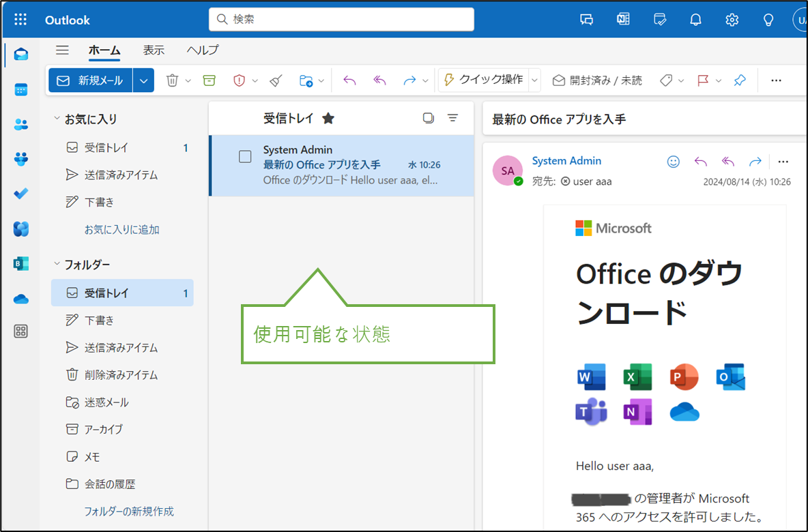Screen dimensions: 808x532
Task: Toggle inbox favorite star
Action: 328,119
